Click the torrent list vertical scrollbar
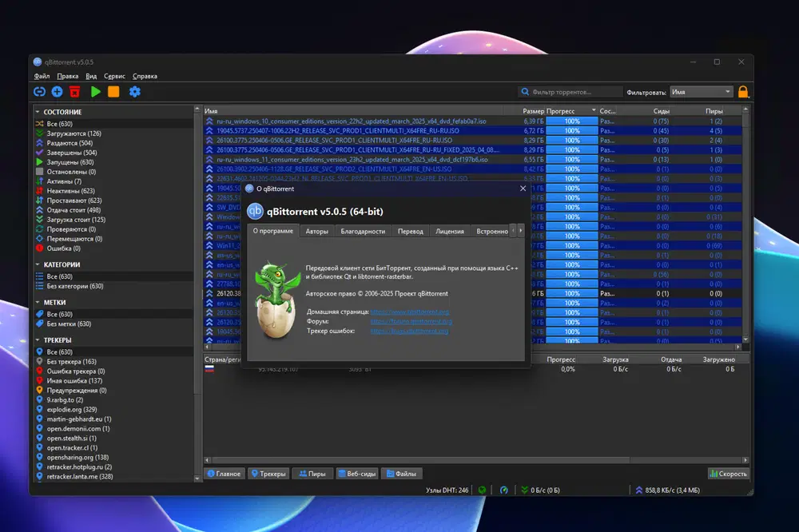The height and width of the screenshot is (532, 799). pos(745,224)
